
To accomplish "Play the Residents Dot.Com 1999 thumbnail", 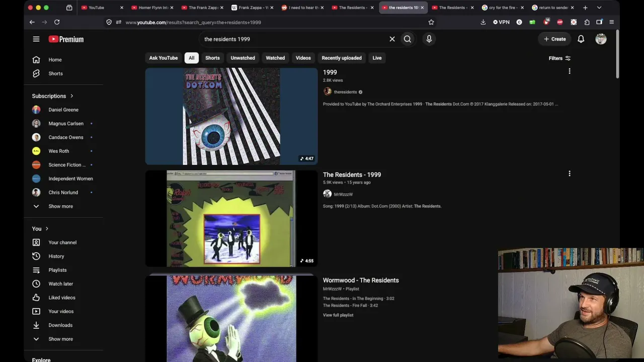I will [x=231, y=116].
